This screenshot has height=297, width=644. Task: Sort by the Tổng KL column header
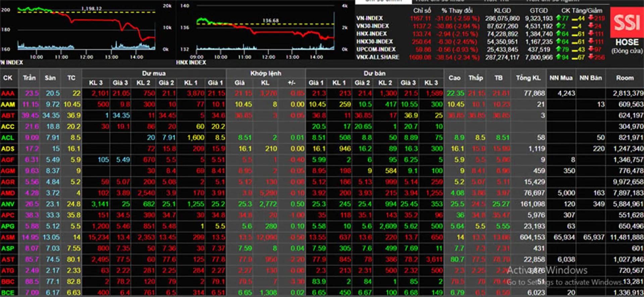[528, 78]
